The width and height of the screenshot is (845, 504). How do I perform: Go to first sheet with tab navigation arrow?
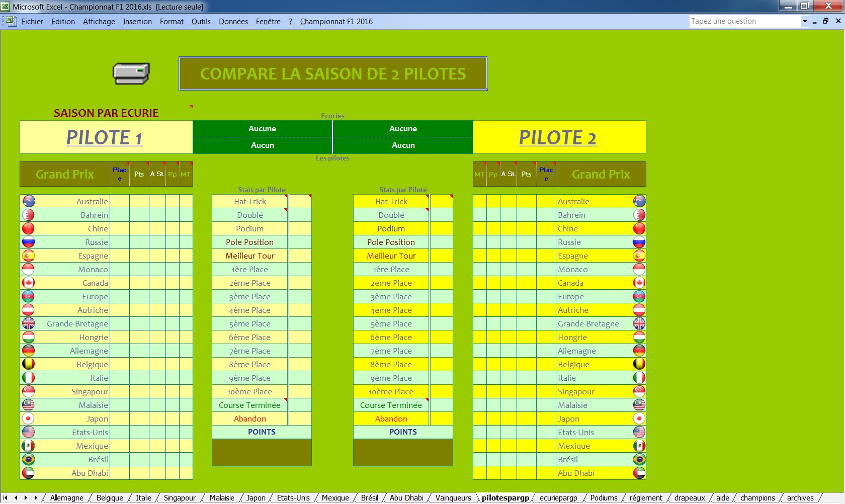(x=6, y=498)
